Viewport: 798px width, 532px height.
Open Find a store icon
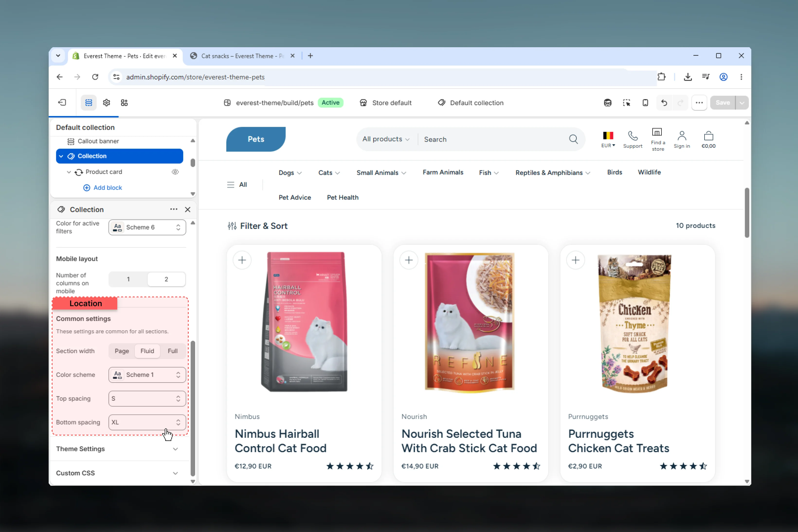point(658,139)
